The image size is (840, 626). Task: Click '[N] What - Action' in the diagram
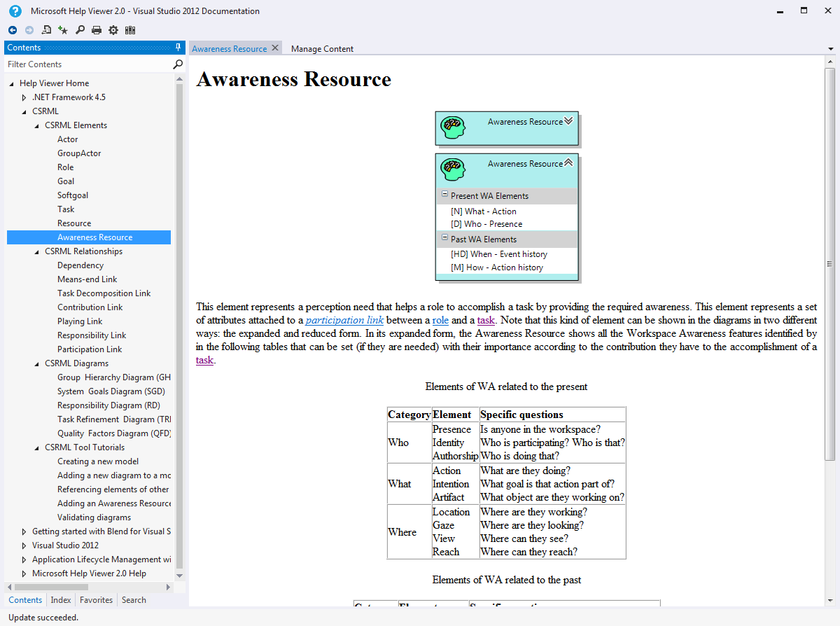(484, 211)
